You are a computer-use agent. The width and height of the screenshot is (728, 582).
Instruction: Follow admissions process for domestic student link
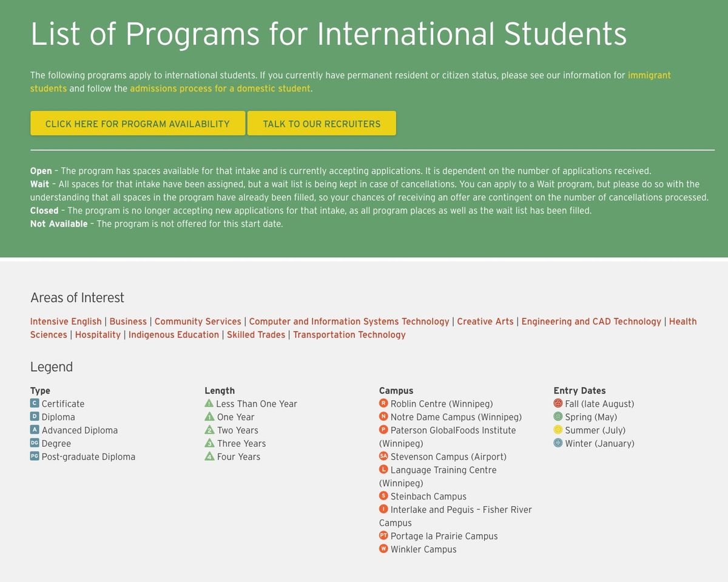point(220,89)
